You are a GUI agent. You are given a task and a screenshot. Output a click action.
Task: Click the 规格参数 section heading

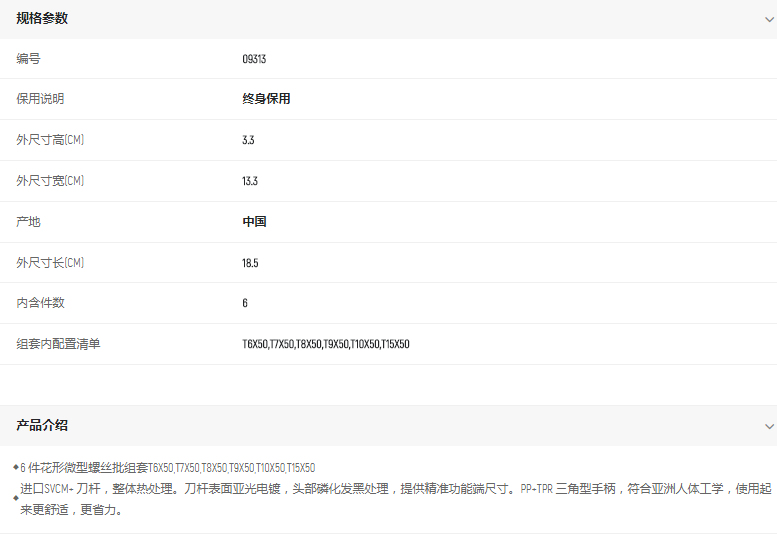pos(42,19)
